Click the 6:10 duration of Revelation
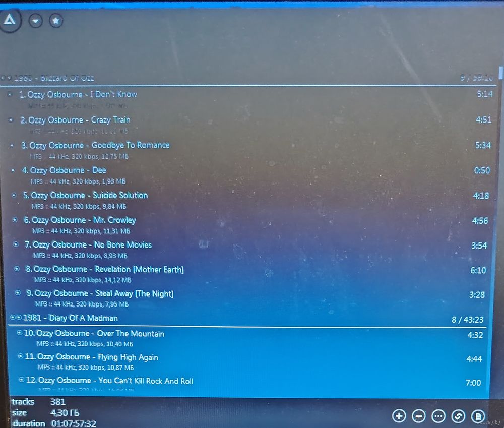 [478, 270]
